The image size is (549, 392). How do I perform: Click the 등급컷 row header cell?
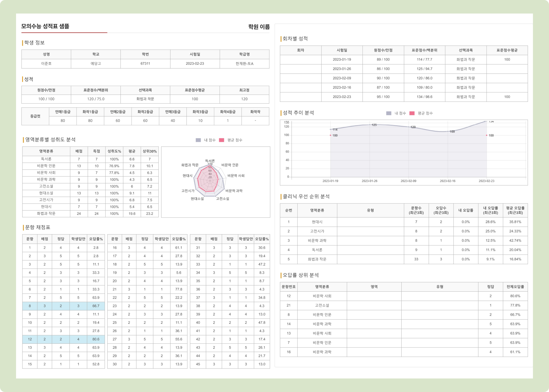35,116
